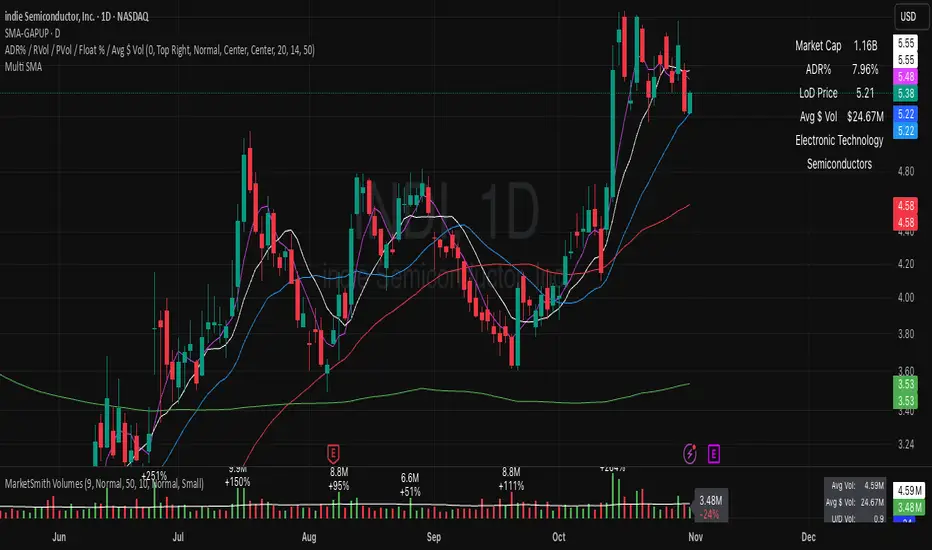
Task: Select the "Multi SMA" indicator legend
Action: [x=23, y=67]
